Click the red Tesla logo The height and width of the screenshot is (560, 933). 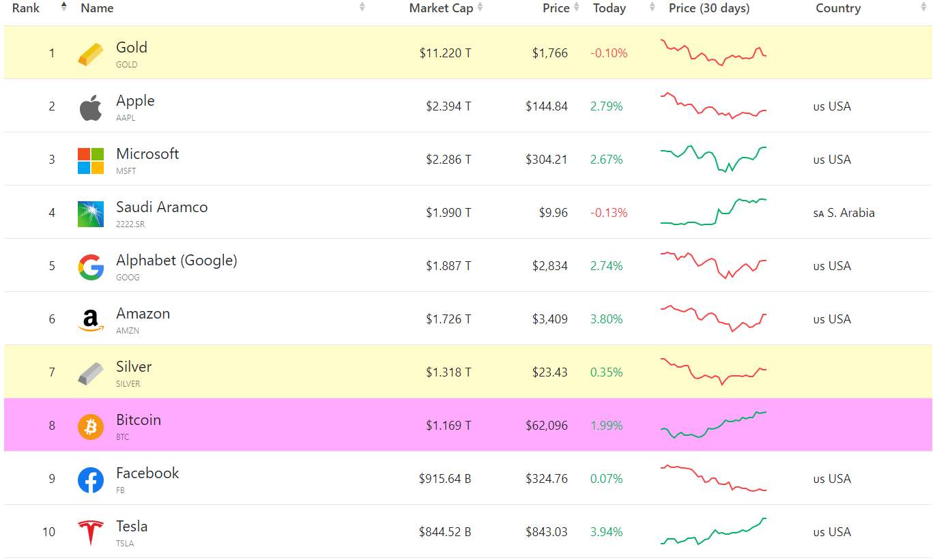click(91, 533)
